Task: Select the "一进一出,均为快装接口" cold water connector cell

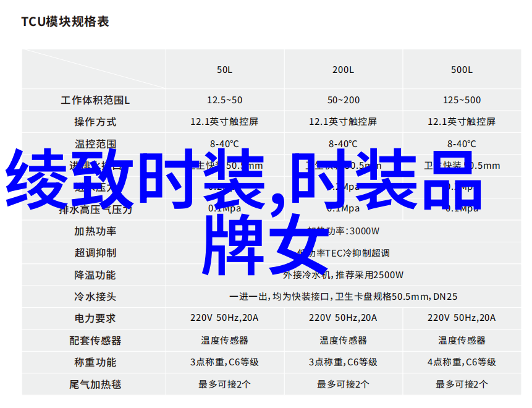Action: [x=343, y=297]
